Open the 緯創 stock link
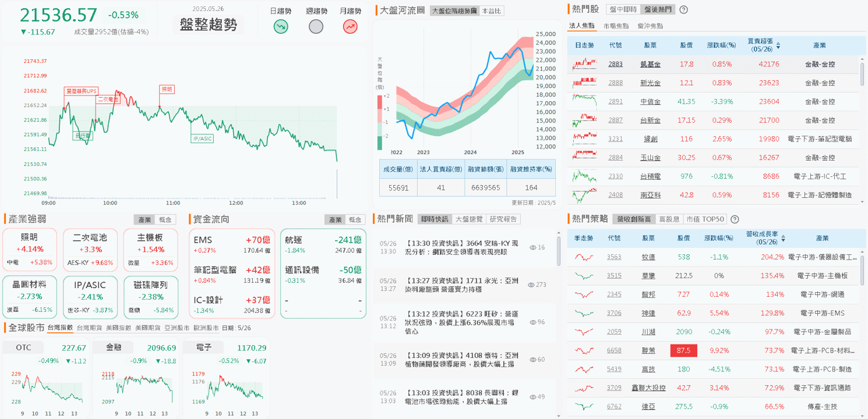The height and width of the screenshot is (419, 868). 650,139
